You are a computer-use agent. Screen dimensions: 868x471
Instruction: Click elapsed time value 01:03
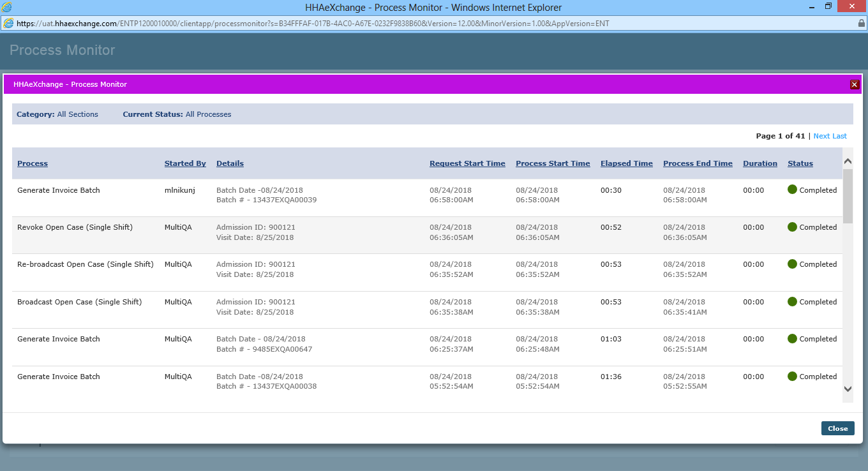click(x=611, y=339)
